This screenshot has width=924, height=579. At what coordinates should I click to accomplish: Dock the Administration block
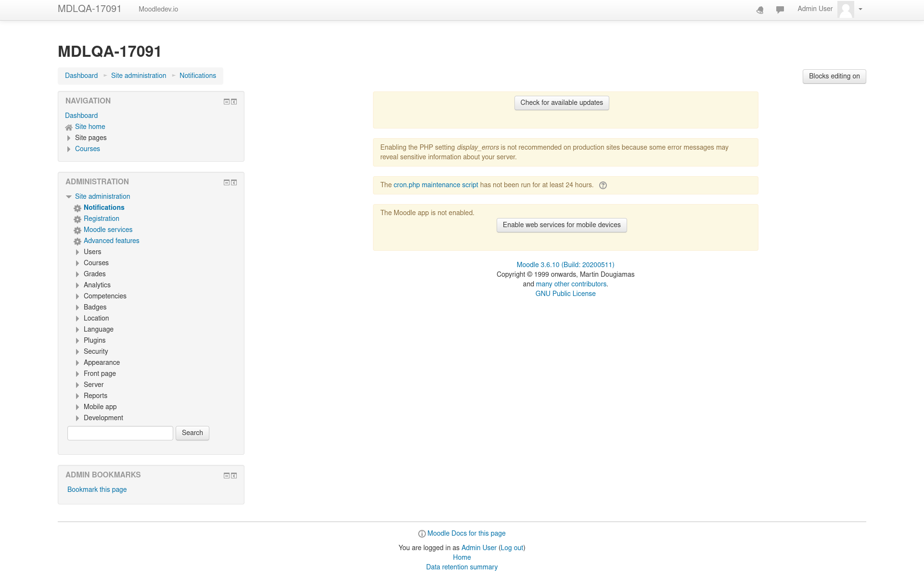[234, 182]
